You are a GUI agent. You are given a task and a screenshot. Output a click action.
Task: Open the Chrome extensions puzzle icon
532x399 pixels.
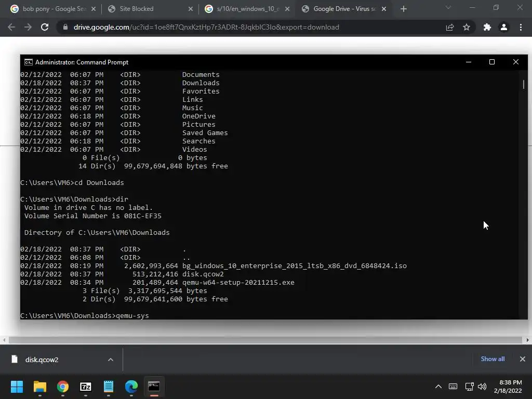pos(487,27)
